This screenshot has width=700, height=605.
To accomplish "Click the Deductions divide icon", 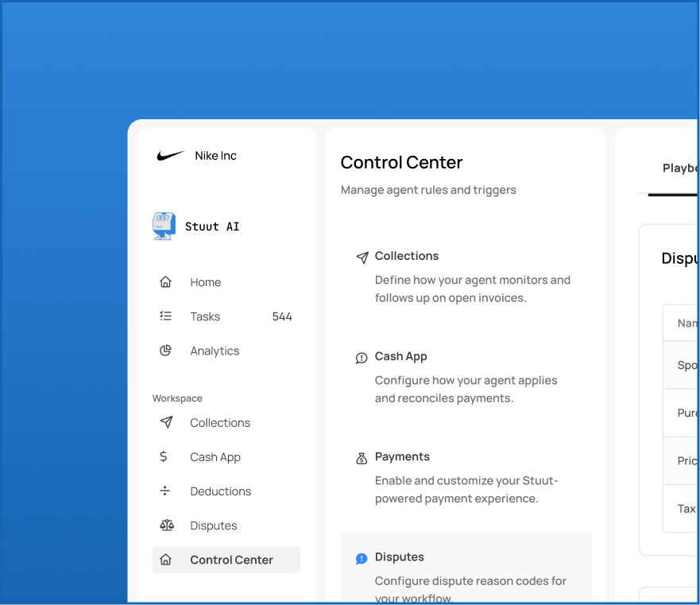I will click(164, 491).
